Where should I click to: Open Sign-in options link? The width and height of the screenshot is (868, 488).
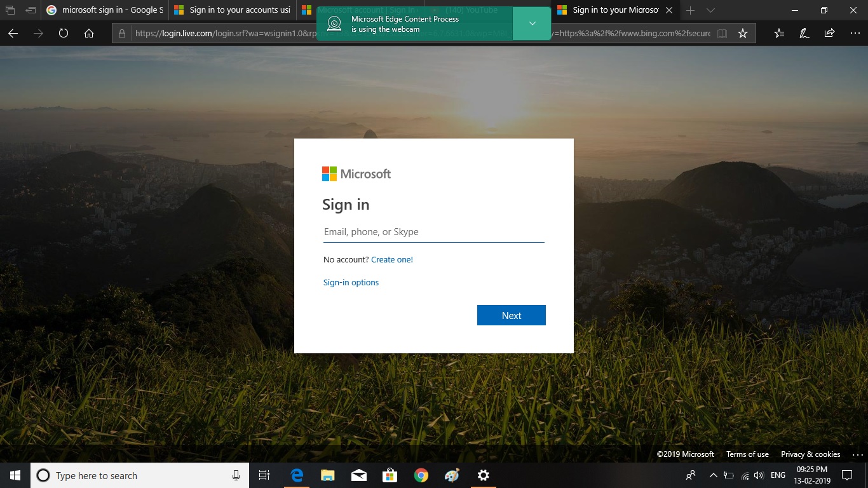(351, 282)
